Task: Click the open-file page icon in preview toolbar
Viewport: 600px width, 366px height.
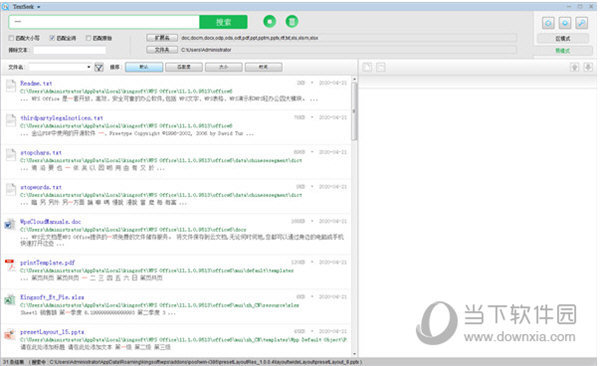Action: 367,67
